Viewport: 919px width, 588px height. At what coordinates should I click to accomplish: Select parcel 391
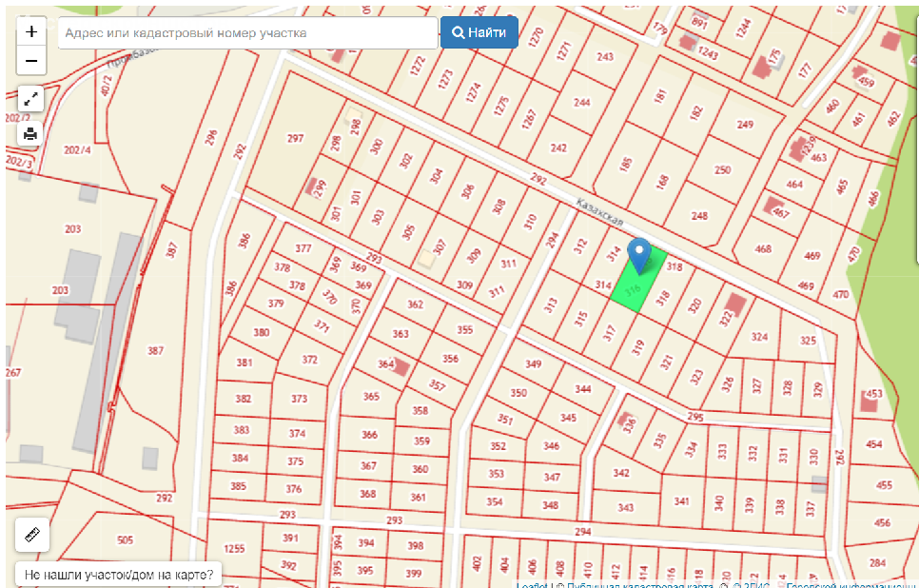[290, 538]
